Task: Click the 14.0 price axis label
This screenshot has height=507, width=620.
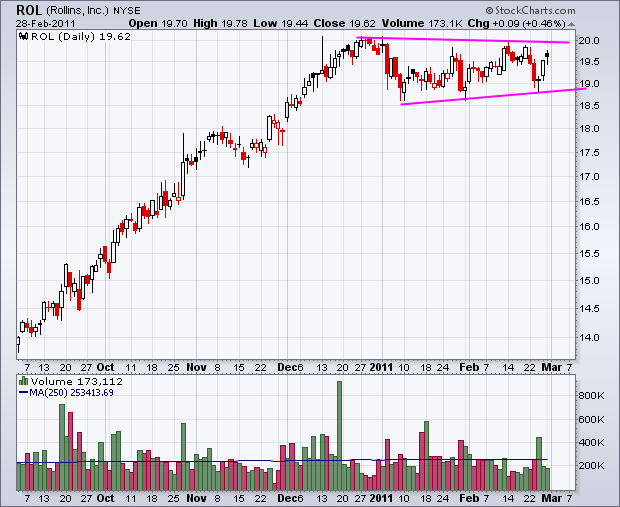Action: pos(589,337)
